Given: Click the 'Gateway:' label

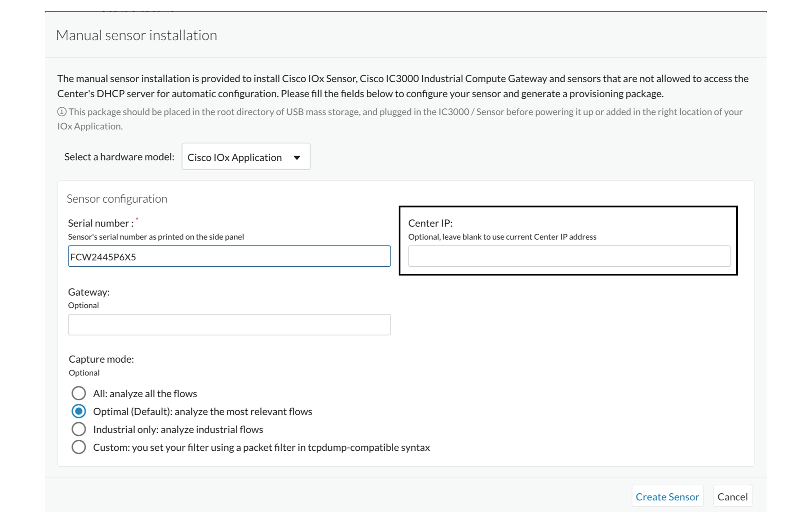Looking at the screenshot, I should [x=89, y=292].
